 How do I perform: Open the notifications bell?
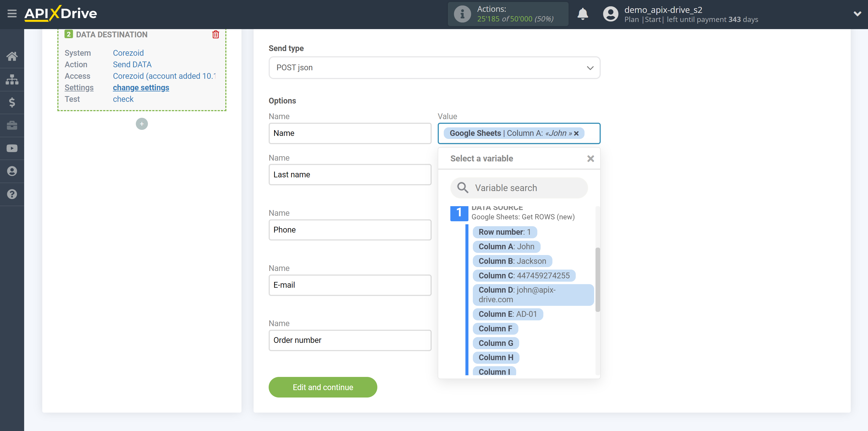tap(583, 14)
